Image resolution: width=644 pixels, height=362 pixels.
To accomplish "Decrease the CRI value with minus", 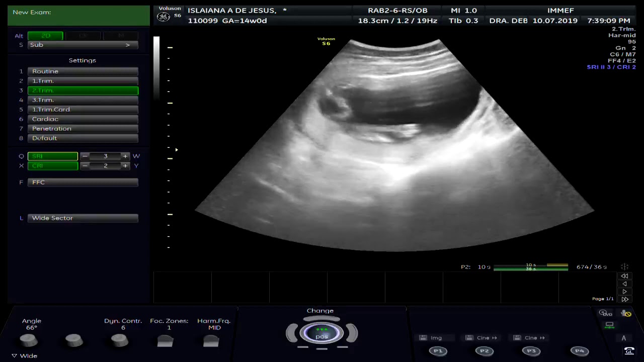I will [x=85, y=165].
